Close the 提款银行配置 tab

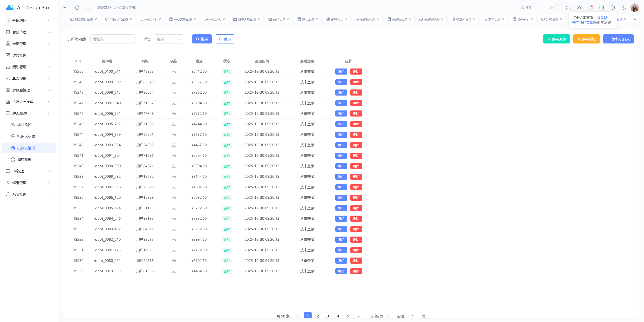click(x=96, y=19)
